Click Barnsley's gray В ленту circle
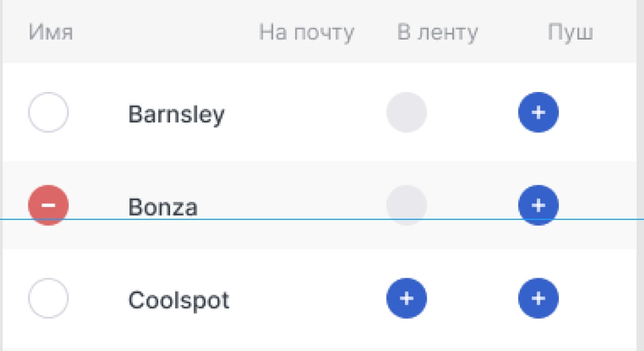The height and width of the screenshot is (351, 644). (x=407, y=112)
